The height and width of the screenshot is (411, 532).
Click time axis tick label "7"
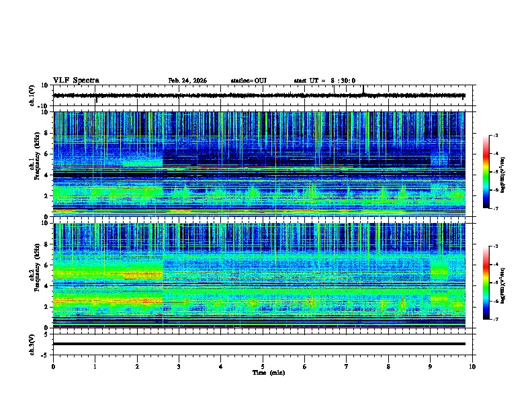[347, 367]
